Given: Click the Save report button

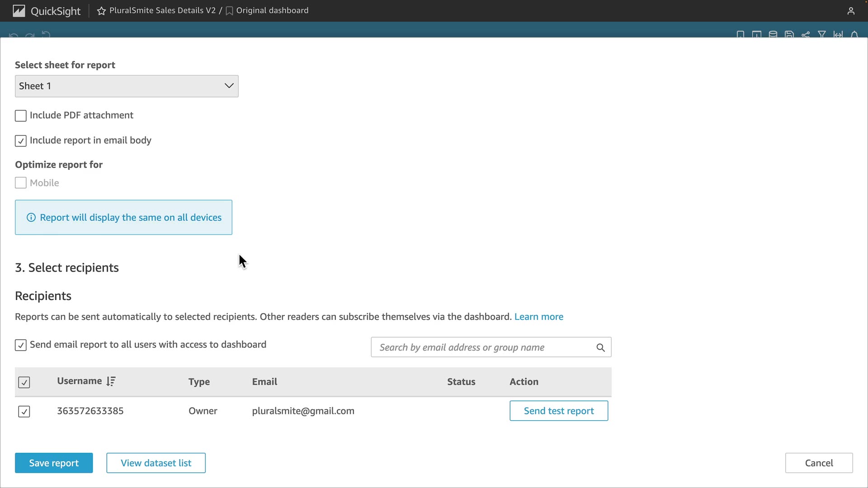Looking at the screenshot, I should [54, 463].
